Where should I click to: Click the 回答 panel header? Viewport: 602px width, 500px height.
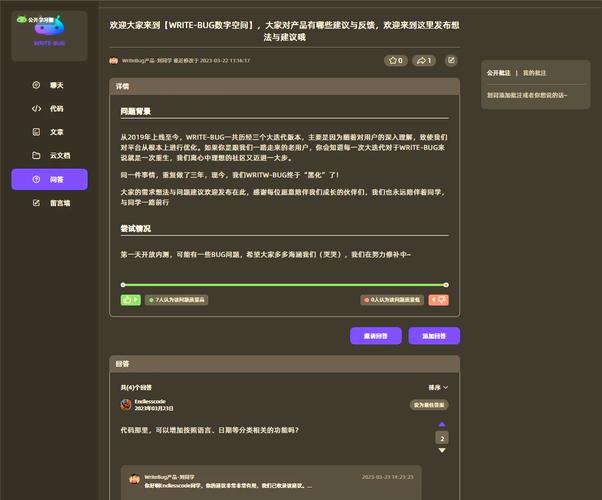pyautogui.click(x=284, y=364)
